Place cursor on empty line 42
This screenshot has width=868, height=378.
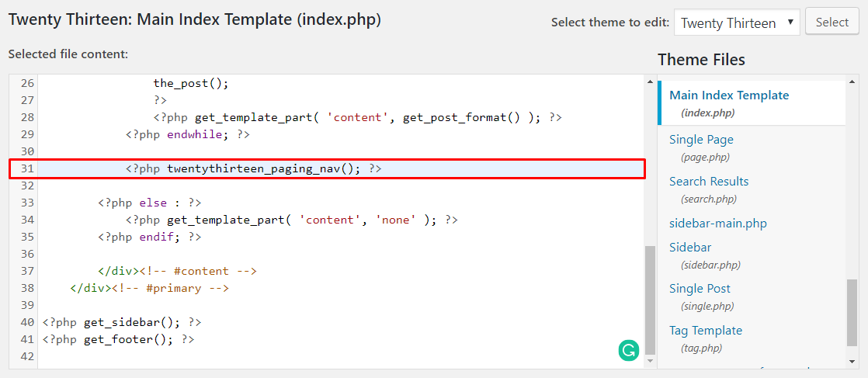pyautogui.click(x=233, y=356)
